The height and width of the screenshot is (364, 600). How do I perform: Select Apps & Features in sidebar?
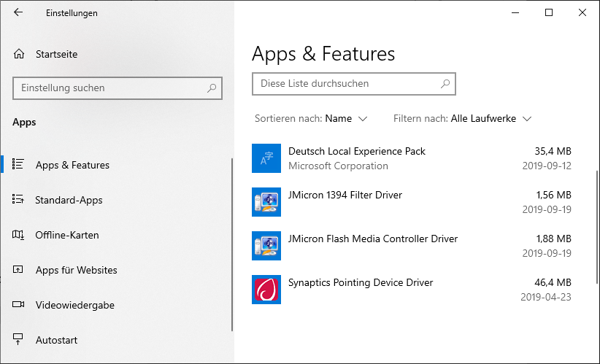[116, 165]
